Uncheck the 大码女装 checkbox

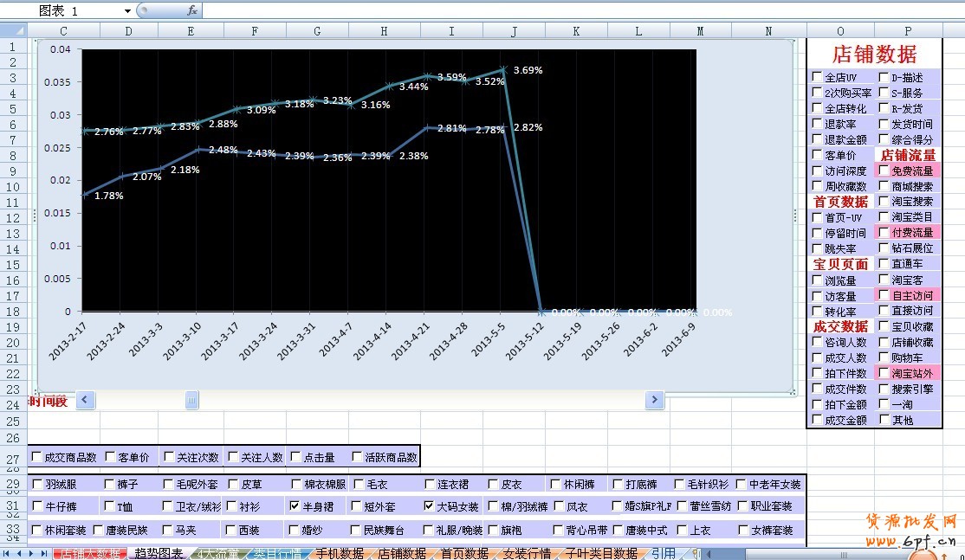(431, 506)
